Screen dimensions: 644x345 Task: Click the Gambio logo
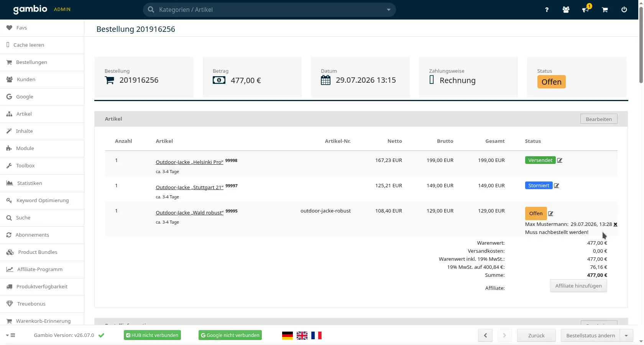click(x=30, y=9)
